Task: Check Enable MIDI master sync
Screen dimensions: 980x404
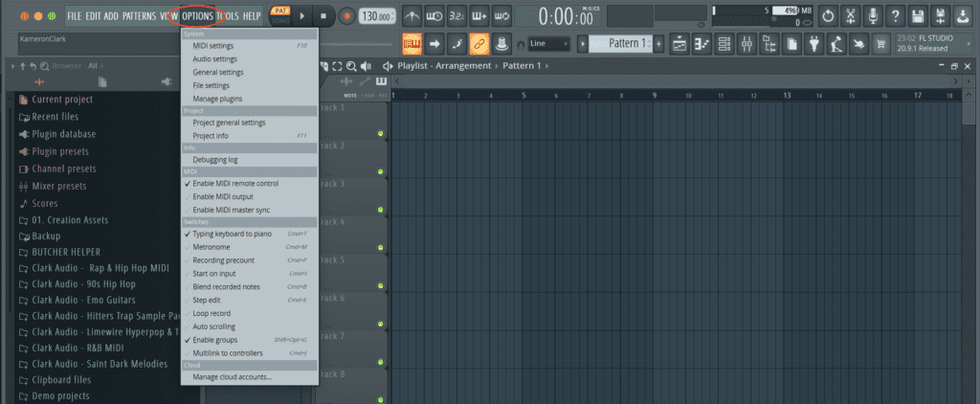Action: (x=250, y=210)
